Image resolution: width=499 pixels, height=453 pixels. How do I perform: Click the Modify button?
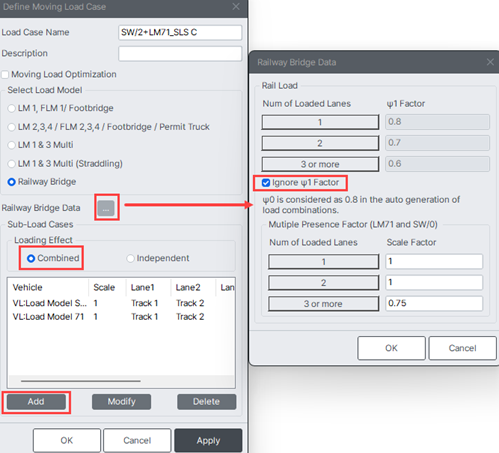122,402
